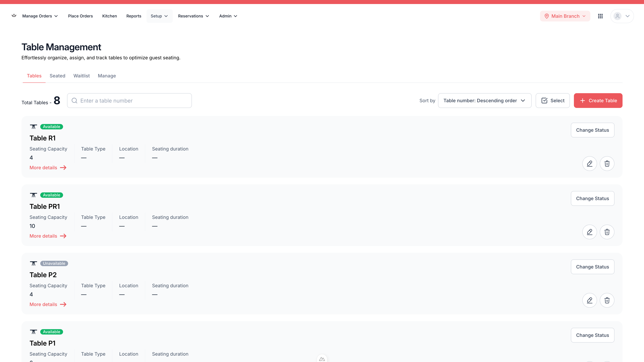Edit Table R1 with the pencil icon
Viewport: 644px width, 362px height.
(x=589, y=164)
